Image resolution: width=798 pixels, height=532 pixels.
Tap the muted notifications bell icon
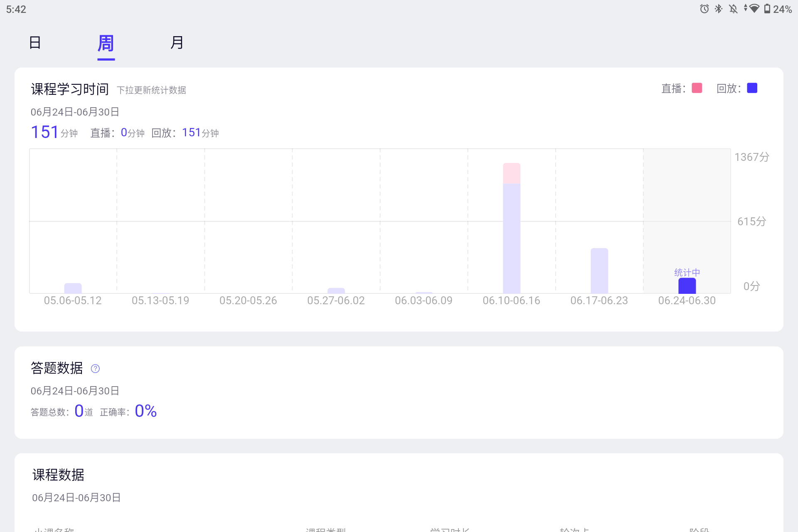pos(733,9)
